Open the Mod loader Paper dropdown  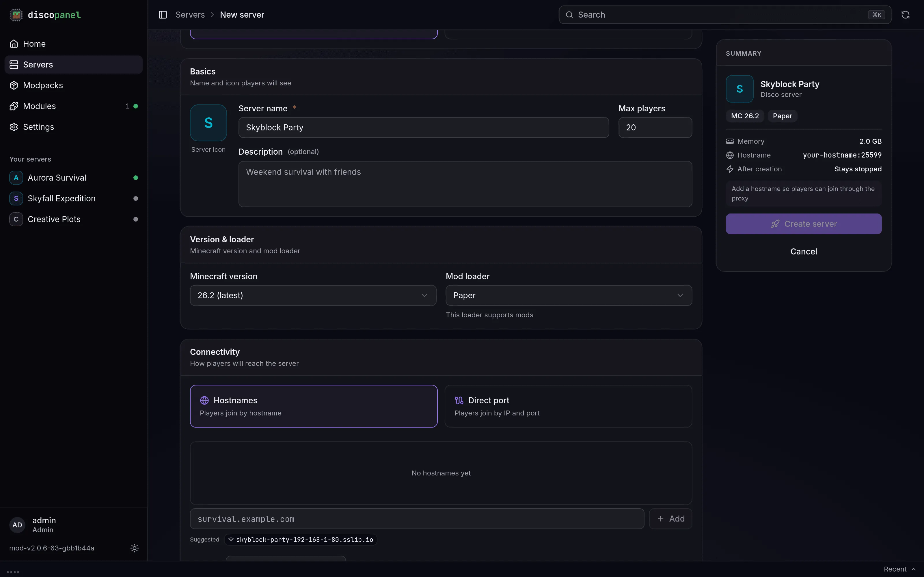pos(569,295)
